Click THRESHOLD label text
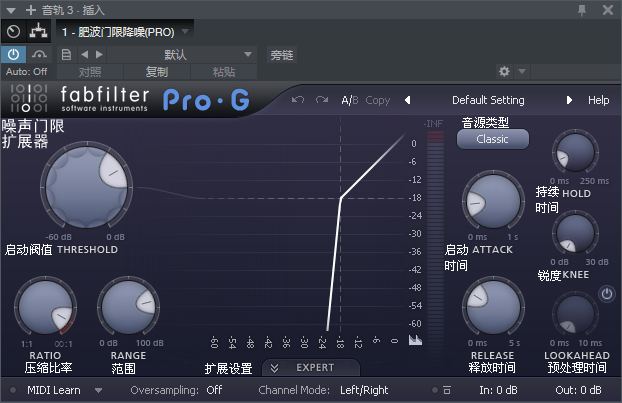The width and height of the screenshot is (622, 403). coord(87,249)
